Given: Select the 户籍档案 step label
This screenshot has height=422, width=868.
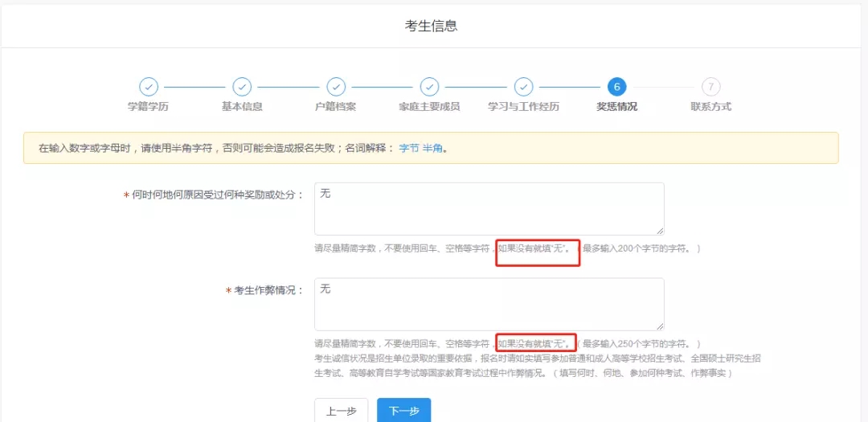Looking at the screenshot, I should coord(336,107).
